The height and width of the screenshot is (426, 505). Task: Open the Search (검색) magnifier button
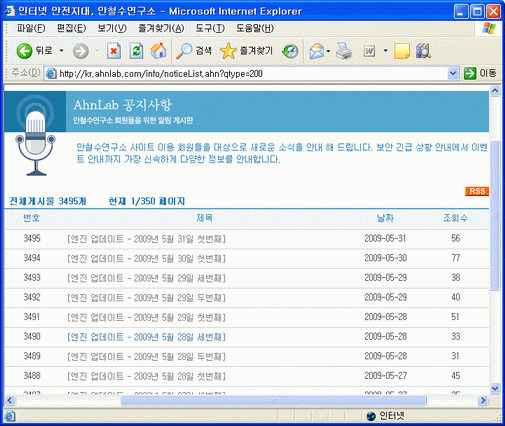194,51
